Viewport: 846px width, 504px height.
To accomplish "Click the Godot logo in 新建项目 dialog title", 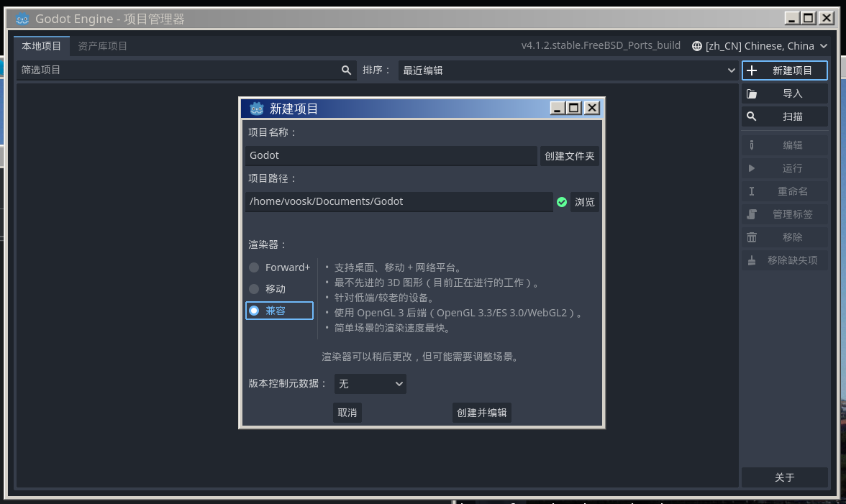I will 257,109.
